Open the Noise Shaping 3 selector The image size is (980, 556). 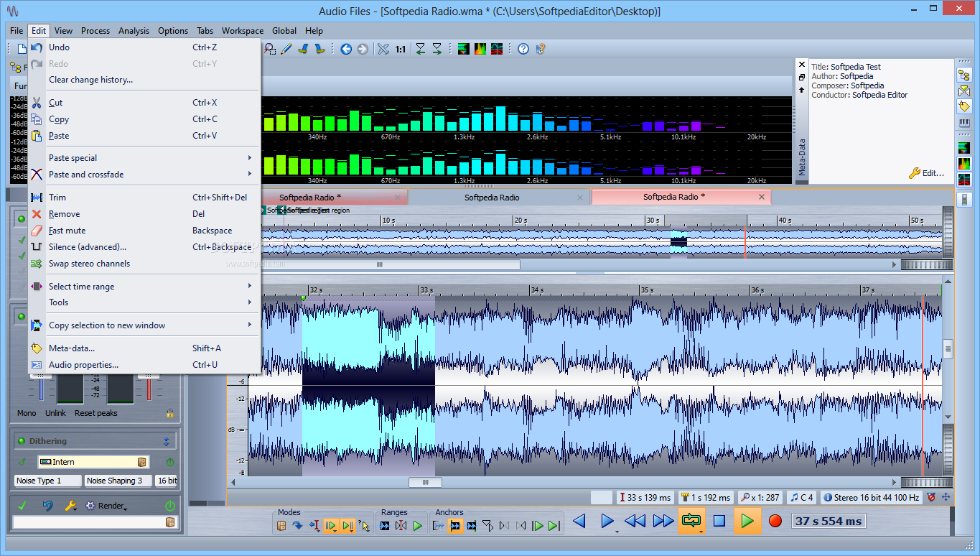click(x=118, y=481)
